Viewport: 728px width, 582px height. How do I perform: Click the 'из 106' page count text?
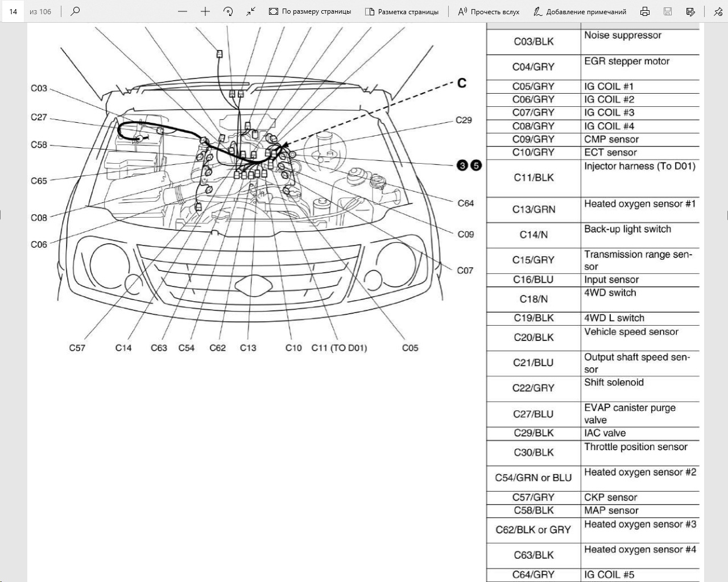40,11
